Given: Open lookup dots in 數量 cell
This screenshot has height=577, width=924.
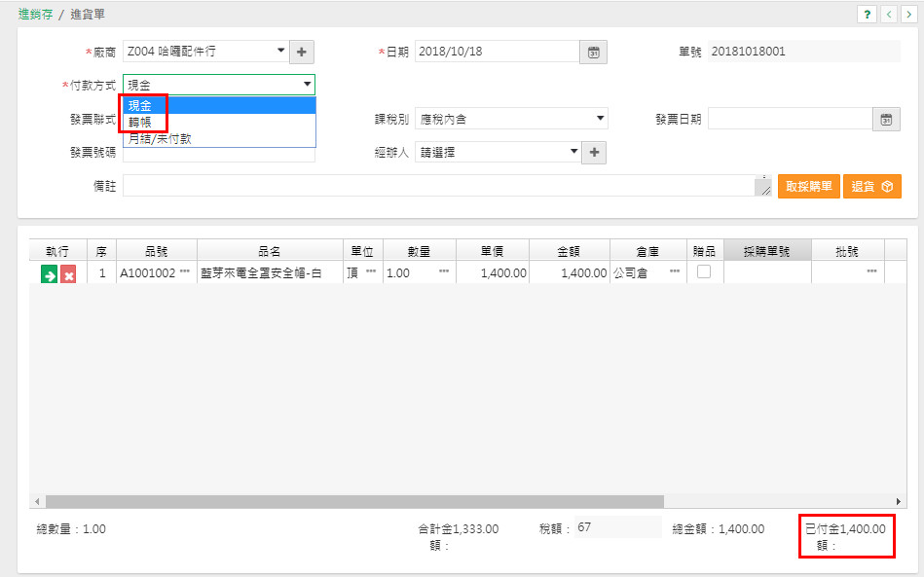Looking at the screenshot, I should [x=444, y=271].
